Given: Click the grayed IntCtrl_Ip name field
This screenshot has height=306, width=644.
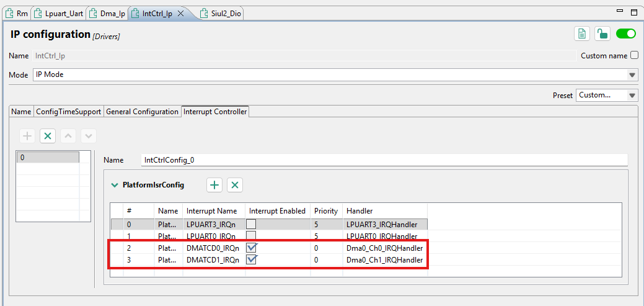Looking at the screenshot, I should point(304,55).
